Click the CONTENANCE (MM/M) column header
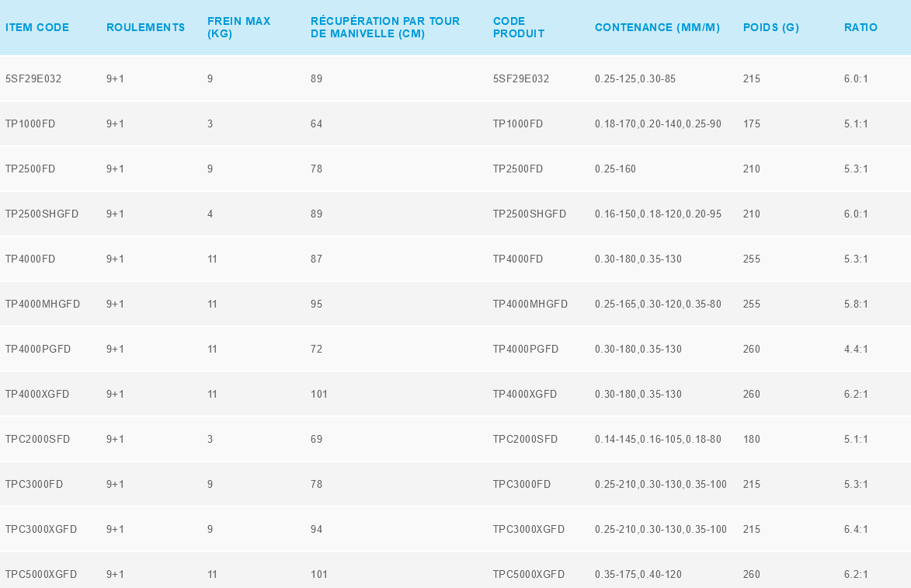Viewport: 911px width, 588px height. 657,27
